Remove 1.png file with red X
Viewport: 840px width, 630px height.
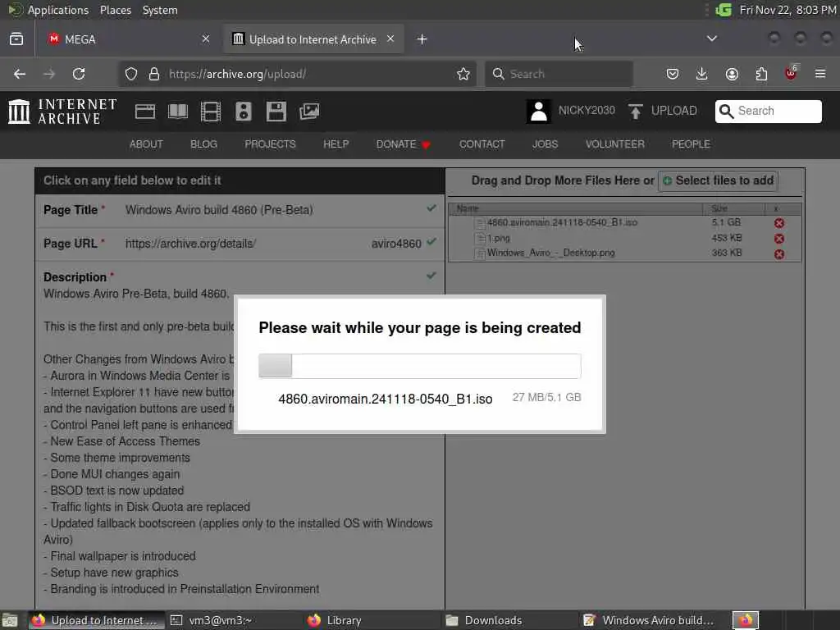(x=779, y=239)
